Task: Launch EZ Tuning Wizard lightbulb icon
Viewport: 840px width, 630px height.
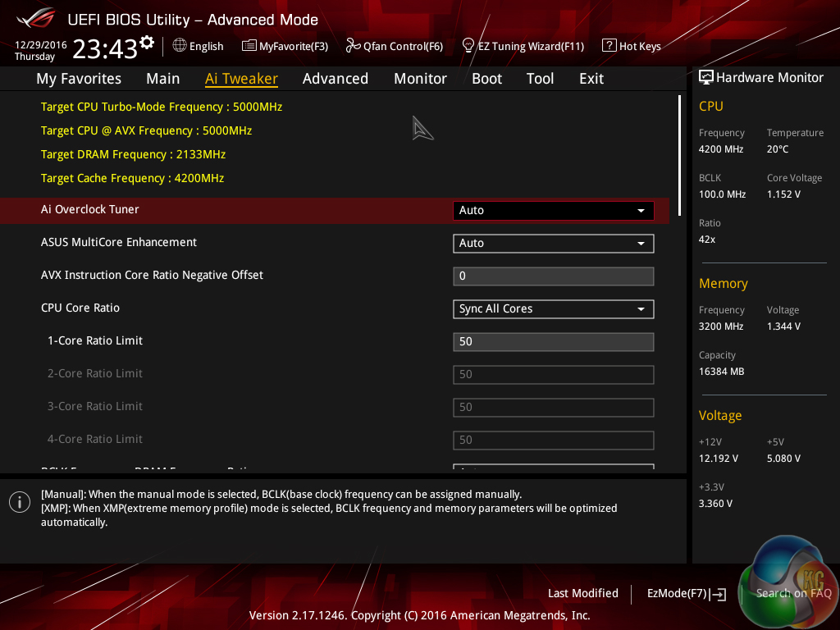Action: 468,45
